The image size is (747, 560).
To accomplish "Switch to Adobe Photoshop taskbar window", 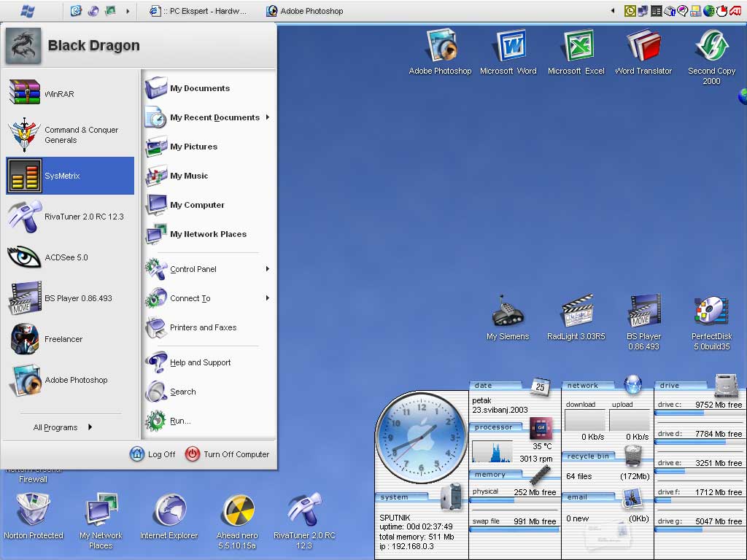I will click(x=305, y=11).
